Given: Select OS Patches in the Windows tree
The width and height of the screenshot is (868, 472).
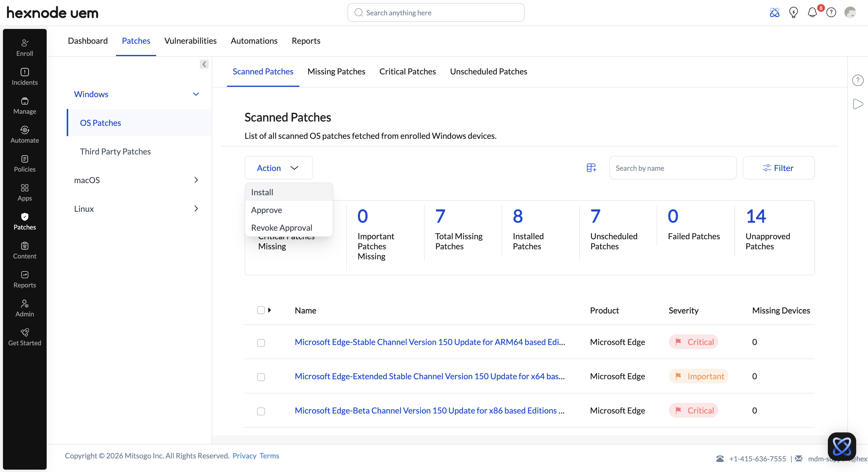Looking at the screenshot, I should point(139,123).
